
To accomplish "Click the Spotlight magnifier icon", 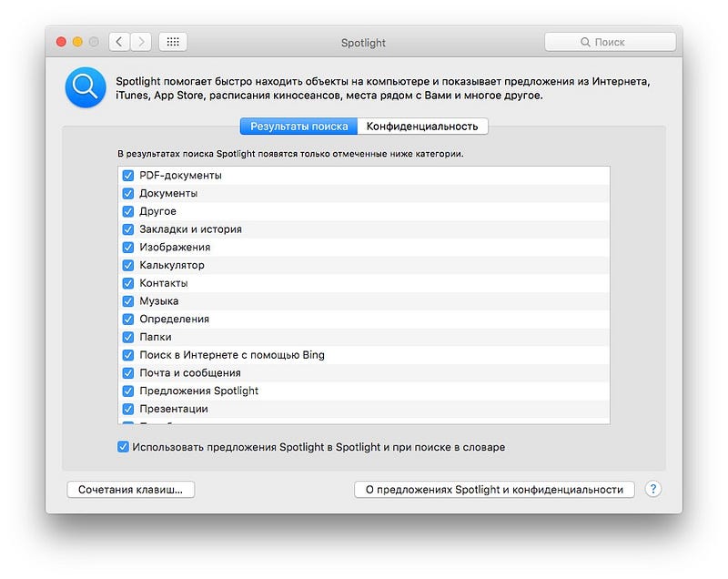I will pos(86,87).
